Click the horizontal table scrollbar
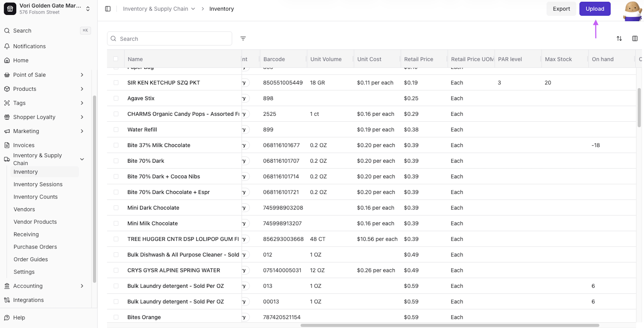This screenshot has height=328, width=644. (x=450, y=325)
